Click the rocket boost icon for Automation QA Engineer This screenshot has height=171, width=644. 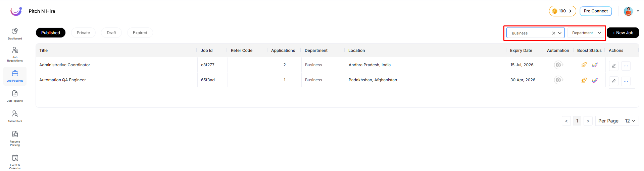pyautogui.click(x=584, y=80)
